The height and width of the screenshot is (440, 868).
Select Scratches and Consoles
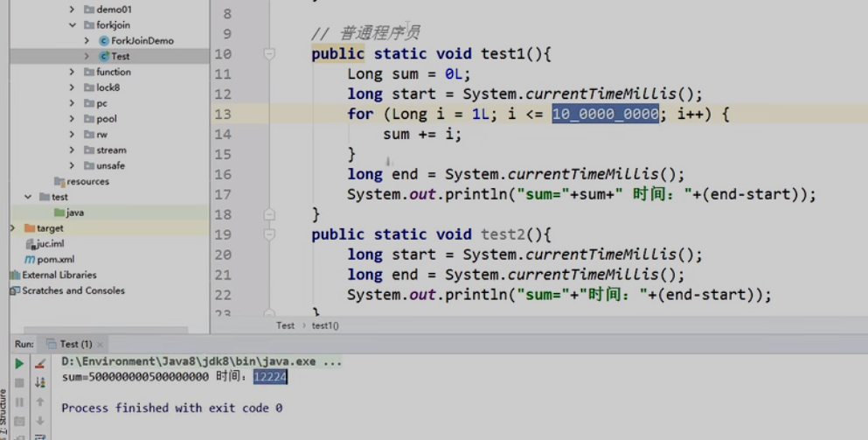[73, 290]
